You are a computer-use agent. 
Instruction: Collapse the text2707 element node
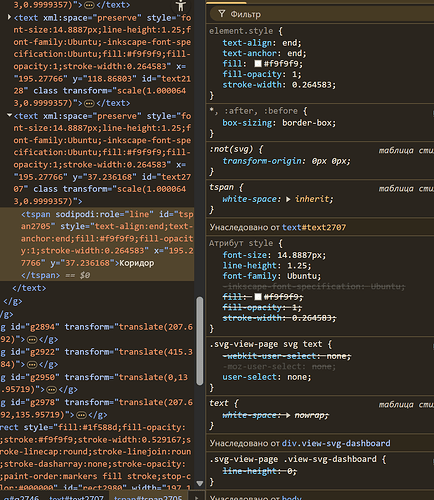(9, 115)
